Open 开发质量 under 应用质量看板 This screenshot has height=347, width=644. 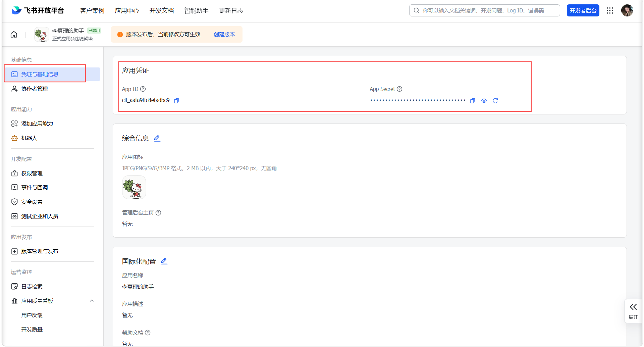point(32,329)
